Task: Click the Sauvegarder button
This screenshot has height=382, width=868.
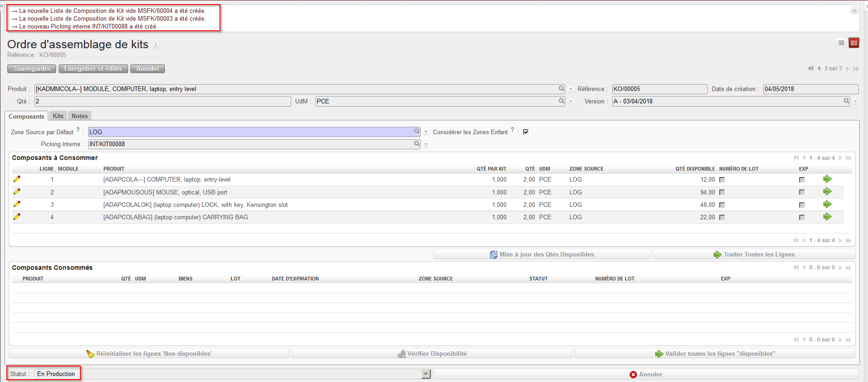Action: coord(32,69)
